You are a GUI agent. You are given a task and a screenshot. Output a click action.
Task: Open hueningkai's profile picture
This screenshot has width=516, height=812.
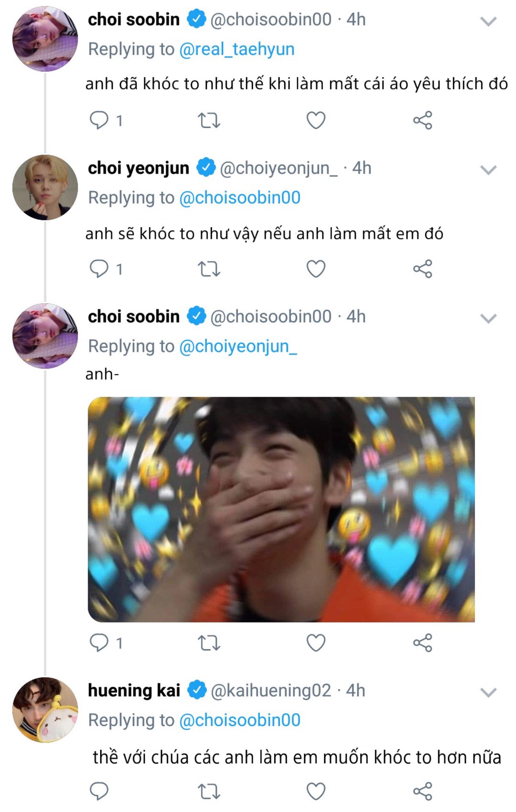tap(45, 710)
